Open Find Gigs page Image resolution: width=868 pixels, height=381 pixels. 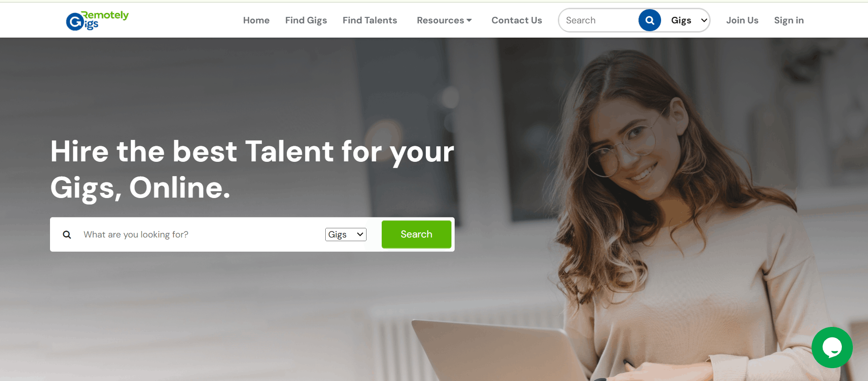(306, 20)
